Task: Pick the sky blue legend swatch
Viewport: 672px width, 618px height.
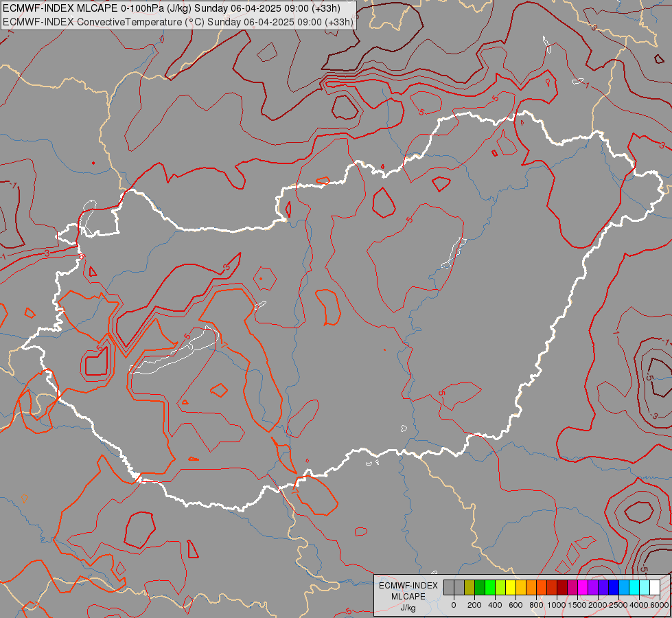Action: point(625,588)
